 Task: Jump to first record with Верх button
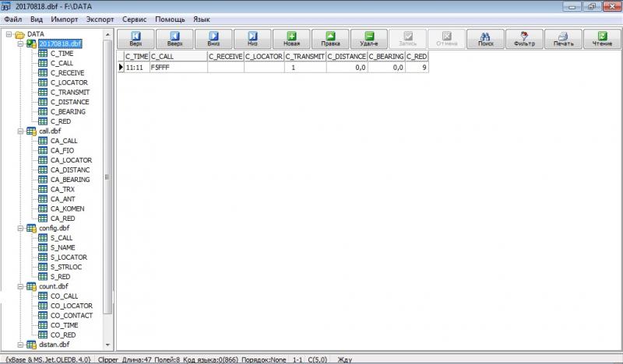(x=136, y=39)
